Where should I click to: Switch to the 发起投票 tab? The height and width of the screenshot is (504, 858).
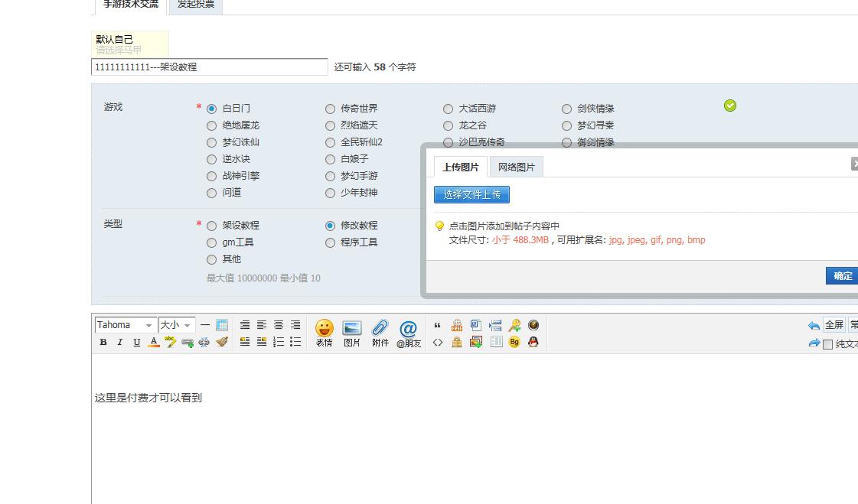[195, 5]
